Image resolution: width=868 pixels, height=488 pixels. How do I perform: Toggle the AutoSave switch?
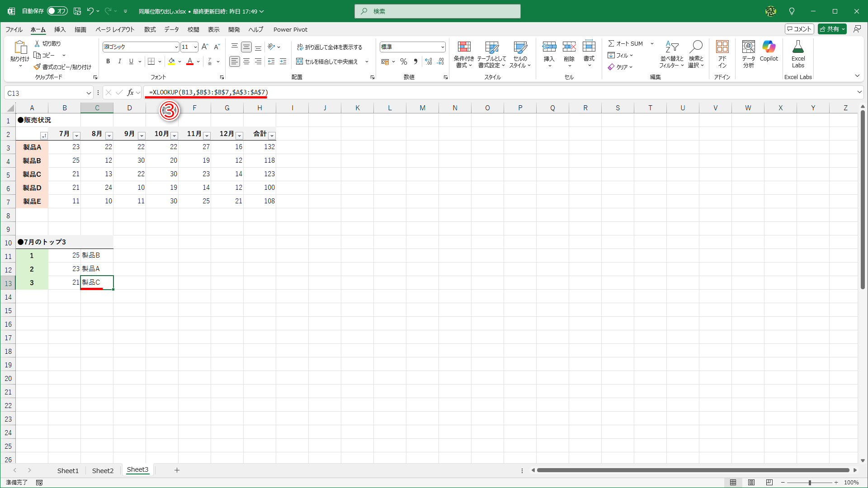click(x=57, y=11)
